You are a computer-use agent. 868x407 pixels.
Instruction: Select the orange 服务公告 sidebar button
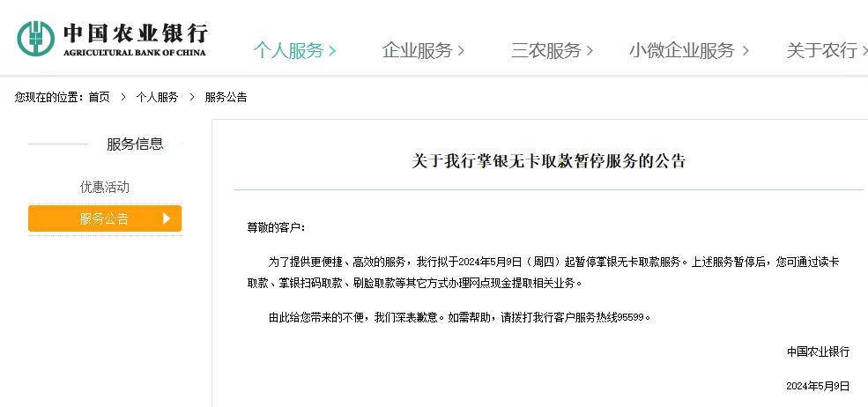coord(105,218)
